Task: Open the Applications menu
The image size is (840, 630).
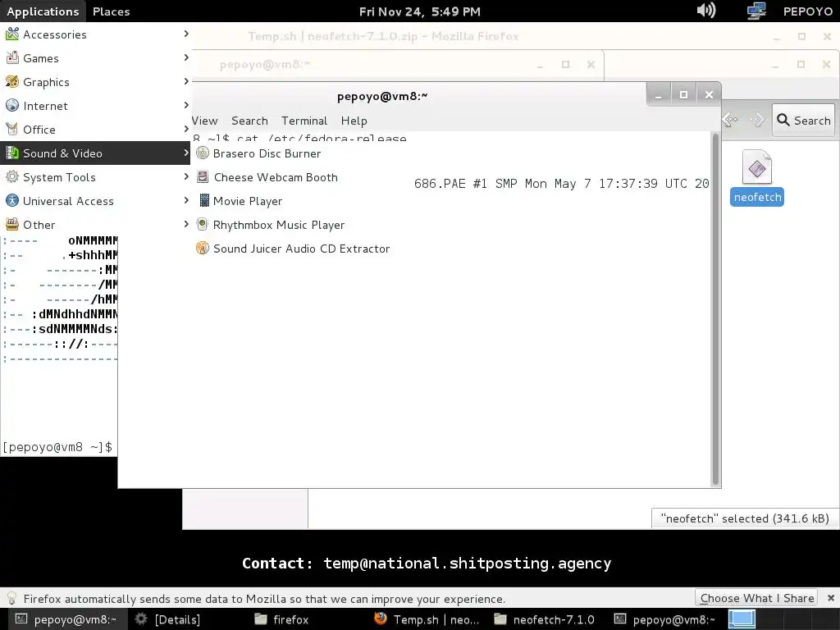Action: pyautogui.click(x=43, y=11)
